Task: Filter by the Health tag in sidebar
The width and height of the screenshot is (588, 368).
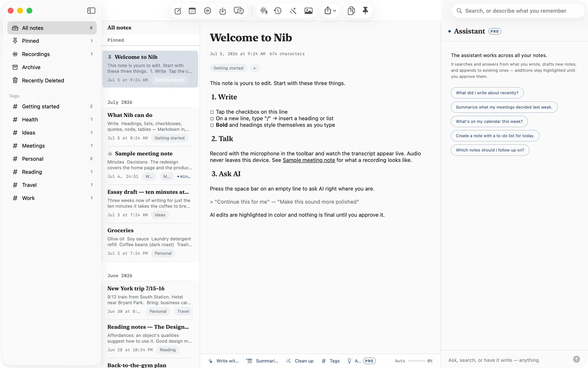Action: click(52, 119)
